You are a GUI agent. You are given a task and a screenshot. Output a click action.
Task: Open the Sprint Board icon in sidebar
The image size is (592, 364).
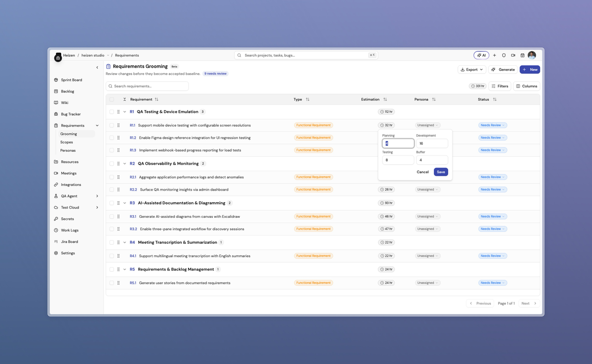[x=56, y=80]
